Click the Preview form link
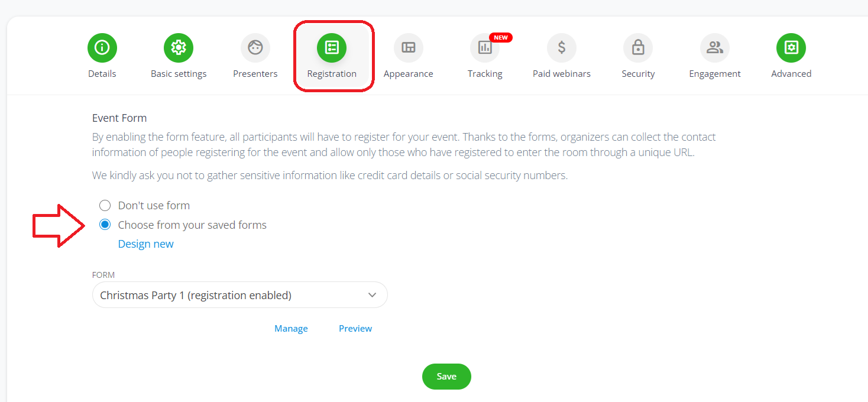Image resolution: width=868 pixels, height=402 pixels. [x=355, y=329]
